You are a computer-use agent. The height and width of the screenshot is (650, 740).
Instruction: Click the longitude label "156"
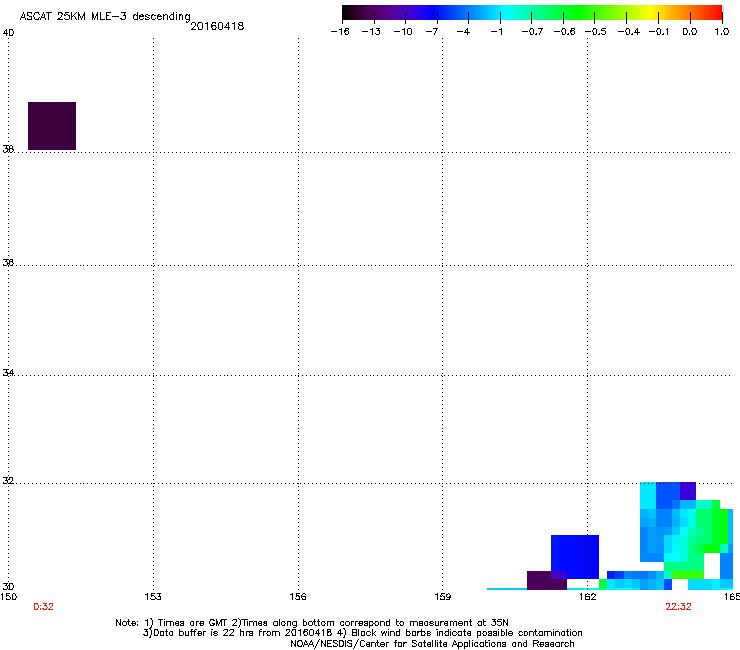pyautogui.click(x=298, y=597)
